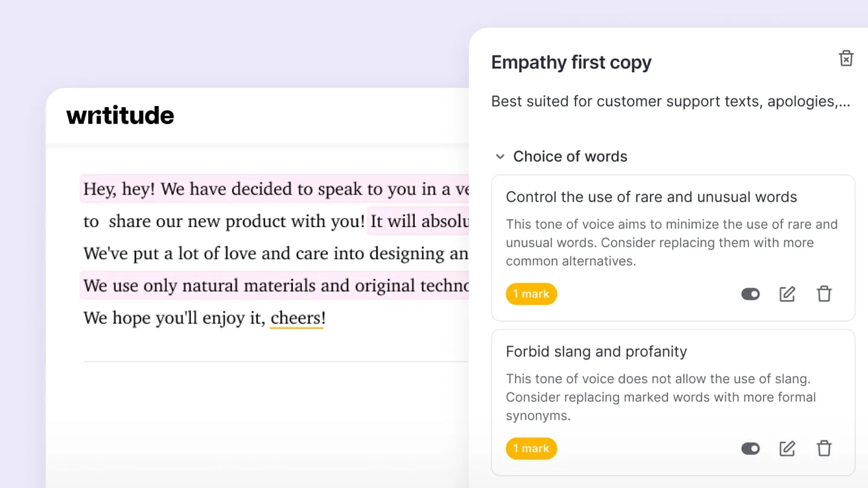868x488 pixels.
Task: Click the 1 mark badge on slang rule
Action: (x=531, y=448)
